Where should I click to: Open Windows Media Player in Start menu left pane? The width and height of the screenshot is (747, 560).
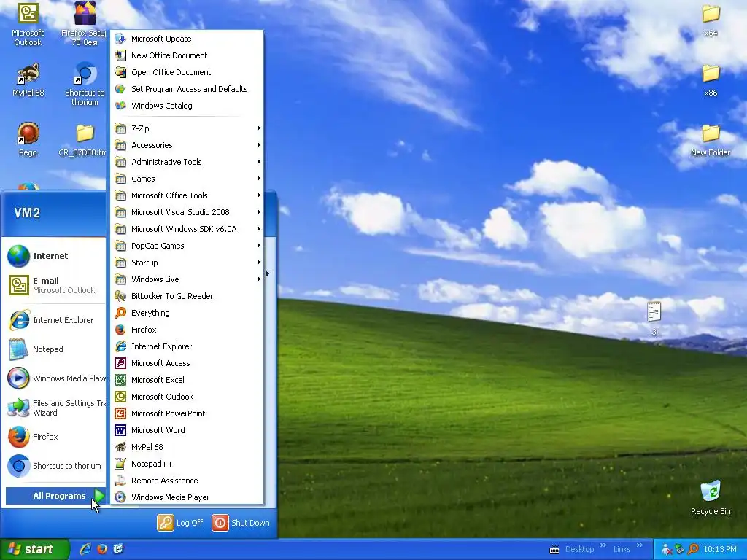pos(55,378)
